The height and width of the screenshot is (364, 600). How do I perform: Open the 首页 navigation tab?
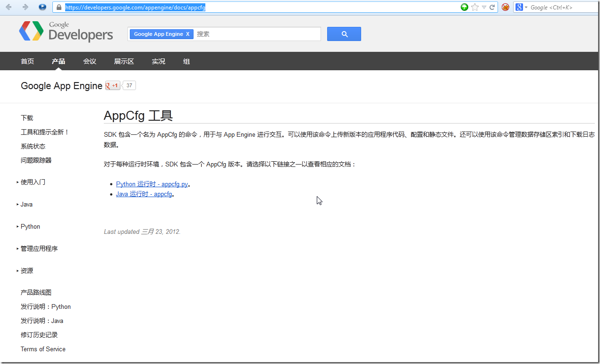(x=27, y=61)
